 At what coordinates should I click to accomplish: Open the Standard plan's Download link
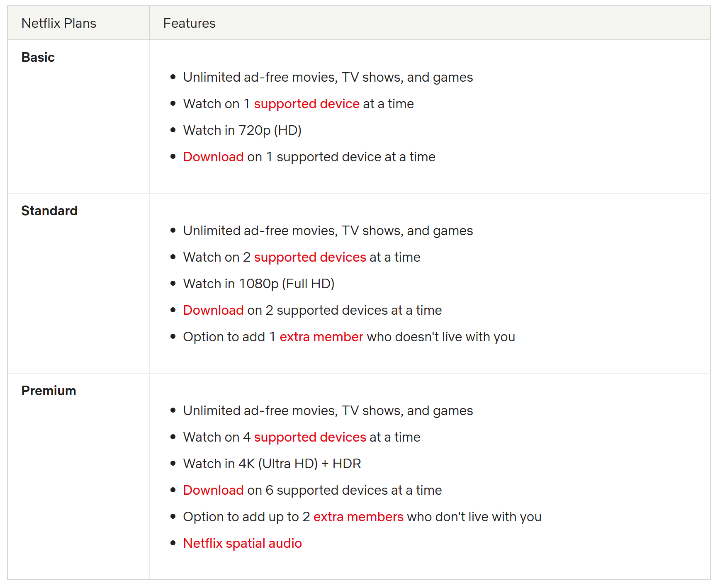click(213, 310)
